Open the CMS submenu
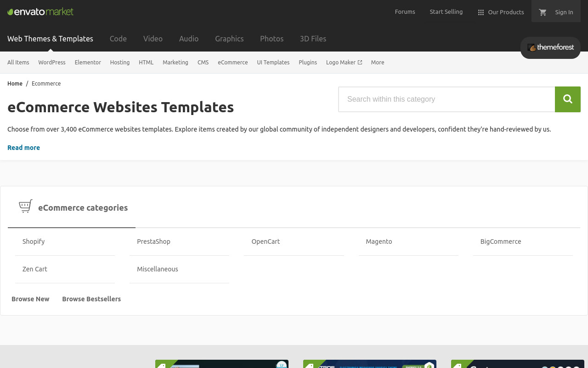Viewport: 588px width, 368px height. [203, 63]
